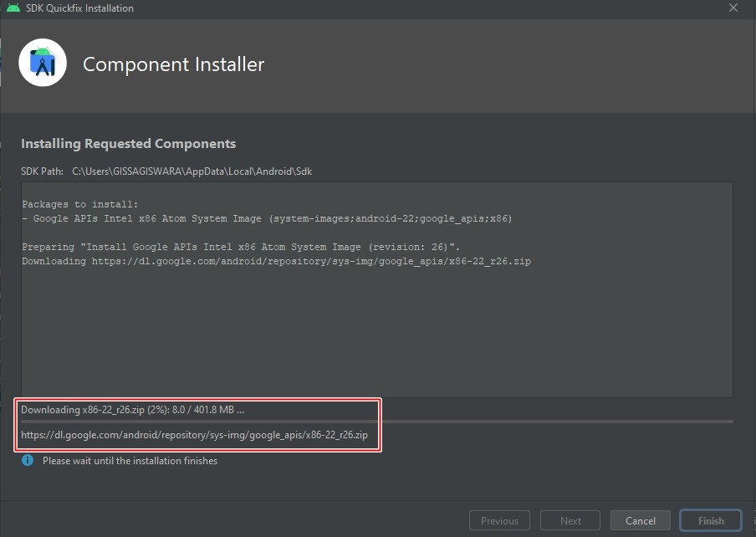Click the Finish button
This screenshot has width=756, height=537.
coord(710,519)
